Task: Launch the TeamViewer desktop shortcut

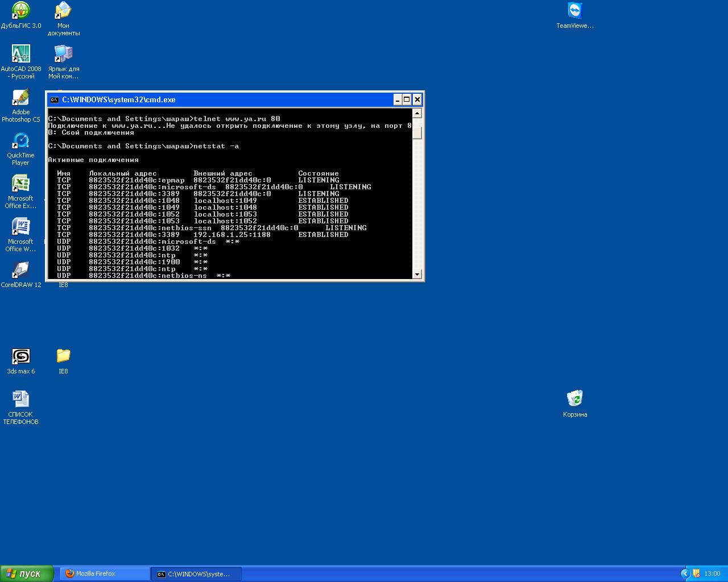Action: click(575, 11)
